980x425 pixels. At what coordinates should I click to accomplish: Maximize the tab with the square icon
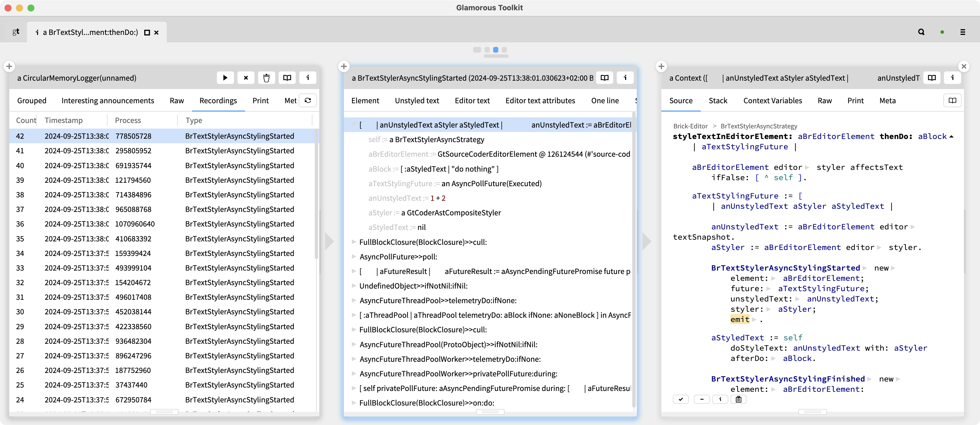tap(147, 33)
